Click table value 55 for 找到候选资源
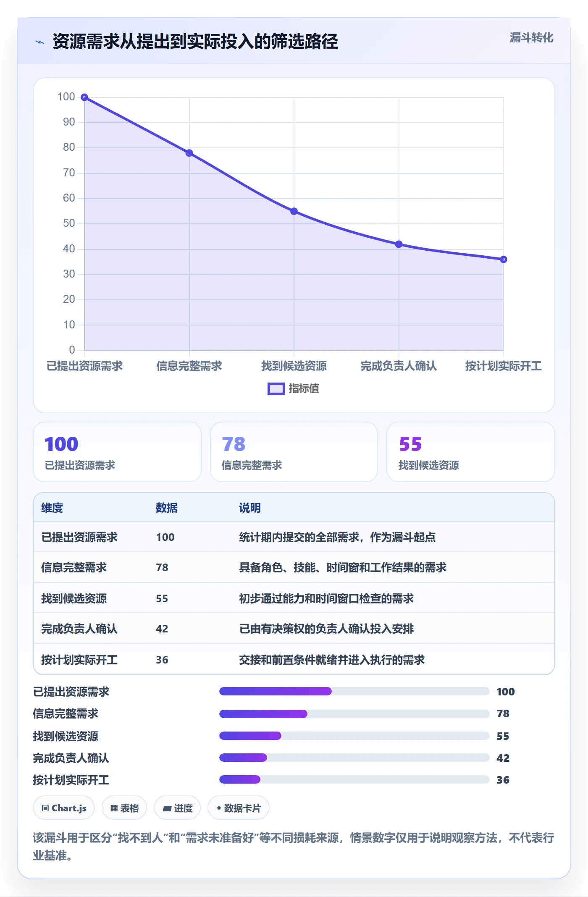588x897 pixels. coord(162,598)
